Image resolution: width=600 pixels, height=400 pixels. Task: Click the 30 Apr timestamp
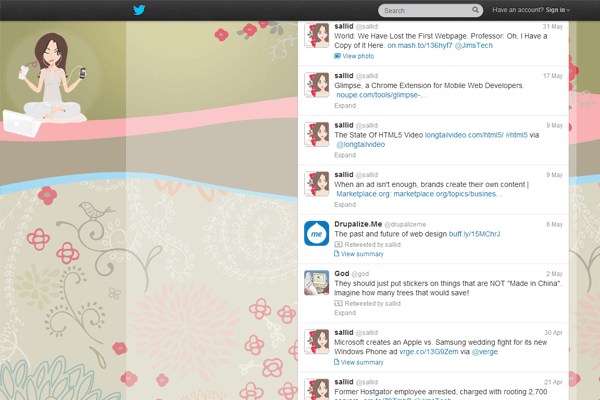[553, 333]
